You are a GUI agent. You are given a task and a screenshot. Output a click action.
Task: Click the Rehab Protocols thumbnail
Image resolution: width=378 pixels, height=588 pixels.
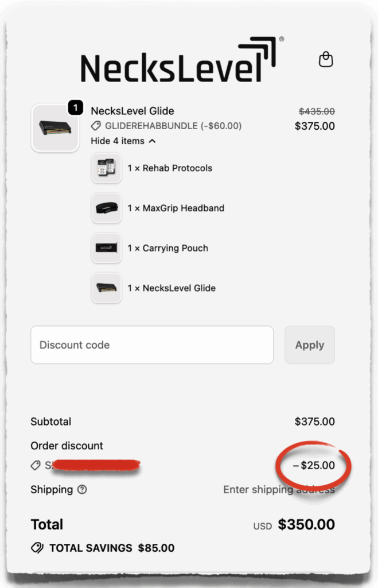[x=106, y=168]
